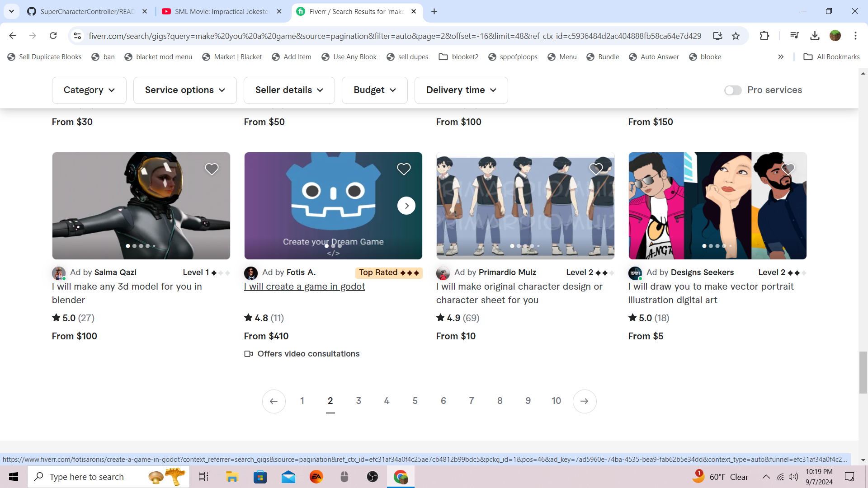Bookmark this page with star icon

click(x=736, y=36)
